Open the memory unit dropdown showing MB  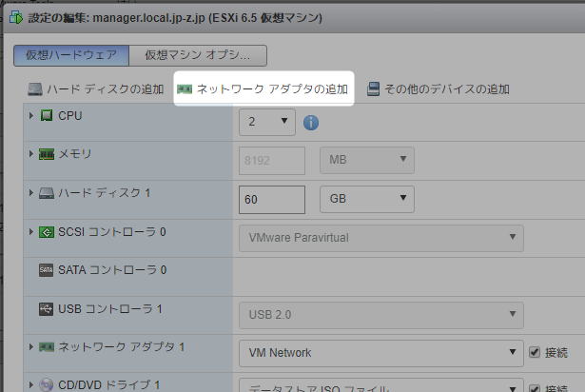(x=367, y=160)
